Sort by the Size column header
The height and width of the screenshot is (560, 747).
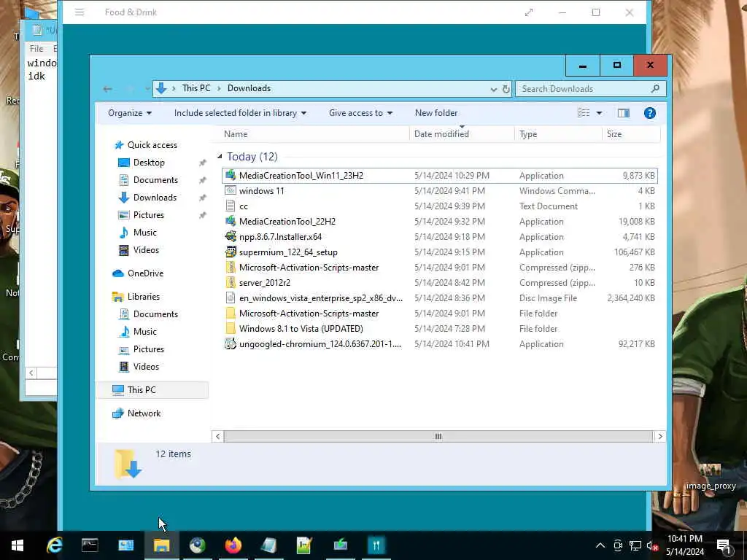pyautogui.click(x=631, y=134)
